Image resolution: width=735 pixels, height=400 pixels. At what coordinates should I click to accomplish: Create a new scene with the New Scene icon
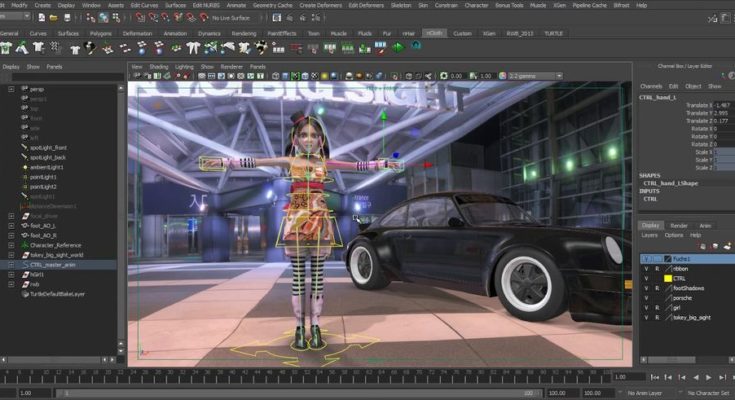(x=41, y=18)
